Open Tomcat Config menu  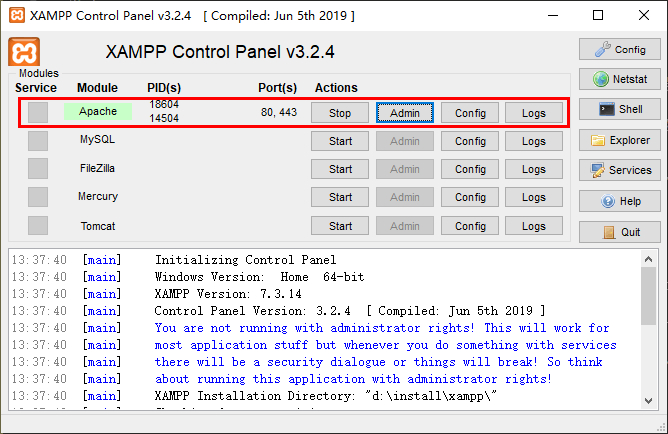pyautogui.click(x=470, y=226)
